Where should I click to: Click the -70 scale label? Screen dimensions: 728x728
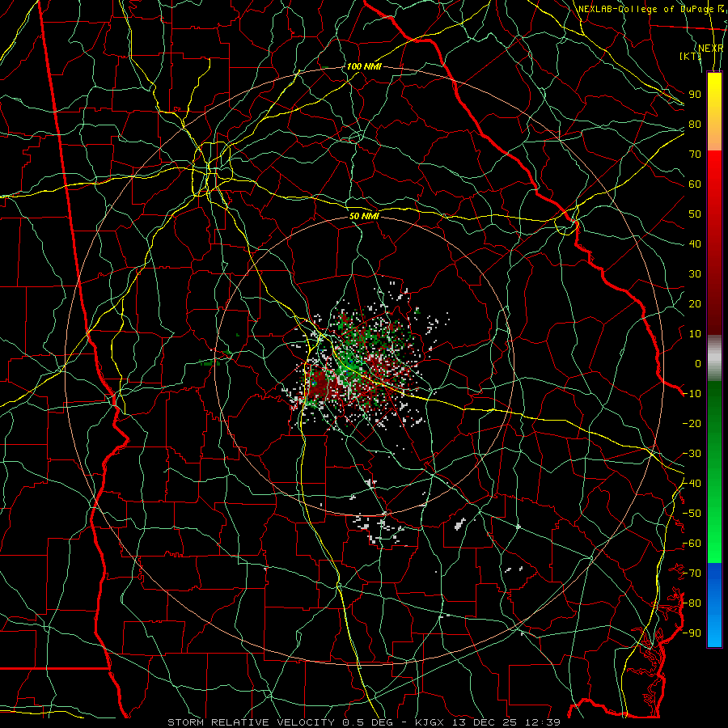[692, 574]
